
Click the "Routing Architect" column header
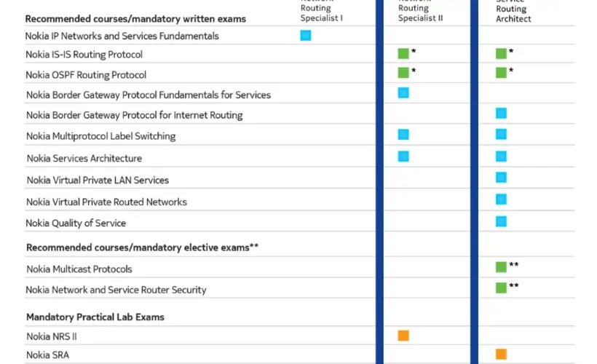click(513, 14)
